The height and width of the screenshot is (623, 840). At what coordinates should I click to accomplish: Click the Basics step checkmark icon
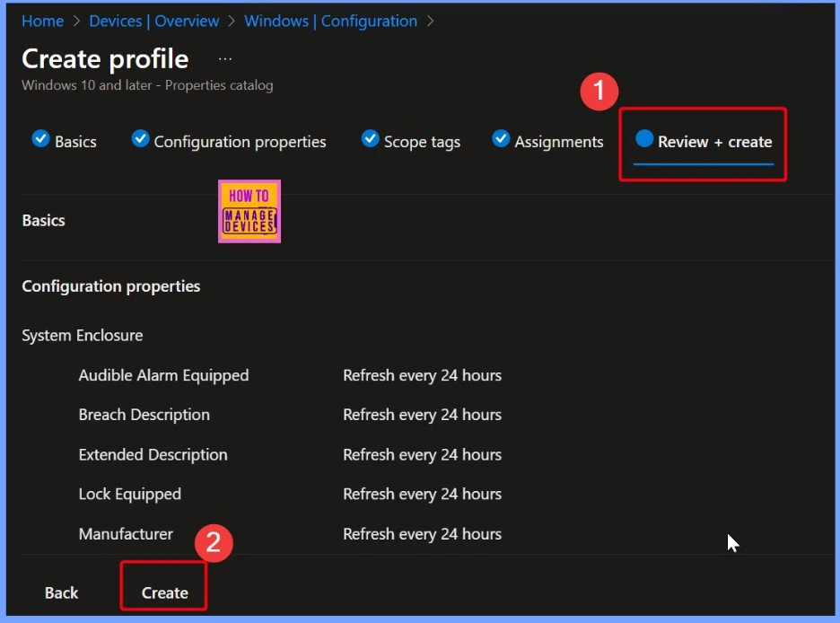40,138
